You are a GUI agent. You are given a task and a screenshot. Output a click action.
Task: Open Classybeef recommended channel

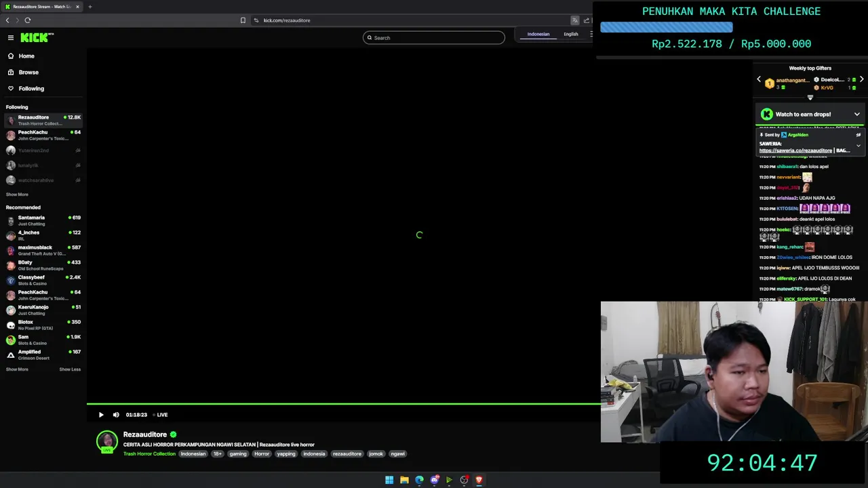pos(43,280)
